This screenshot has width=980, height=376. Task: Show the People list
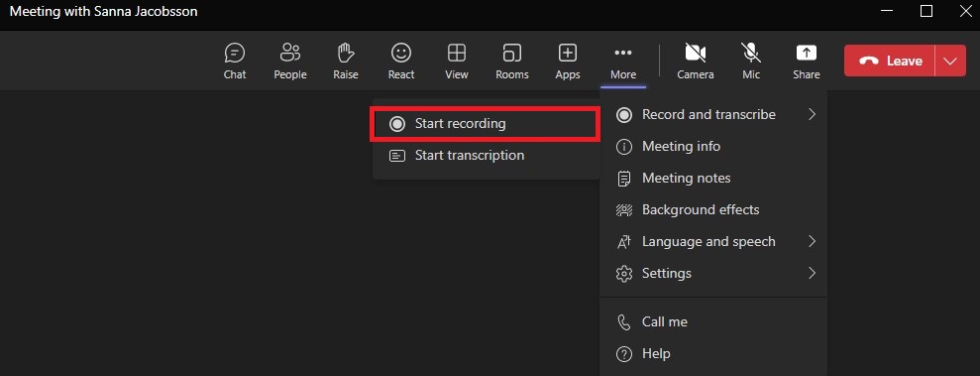coord(290,62)
